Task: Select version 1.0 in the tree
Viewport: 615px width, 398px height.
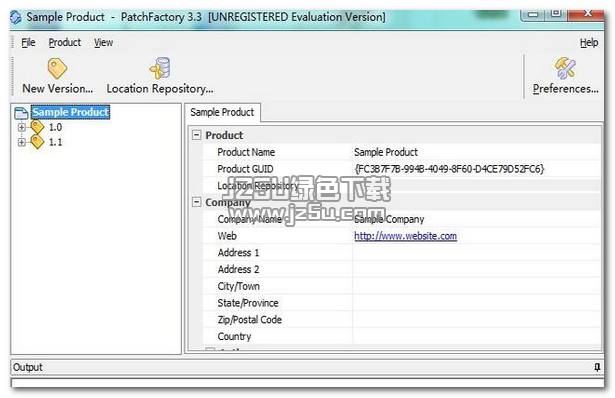Action: 55,127
